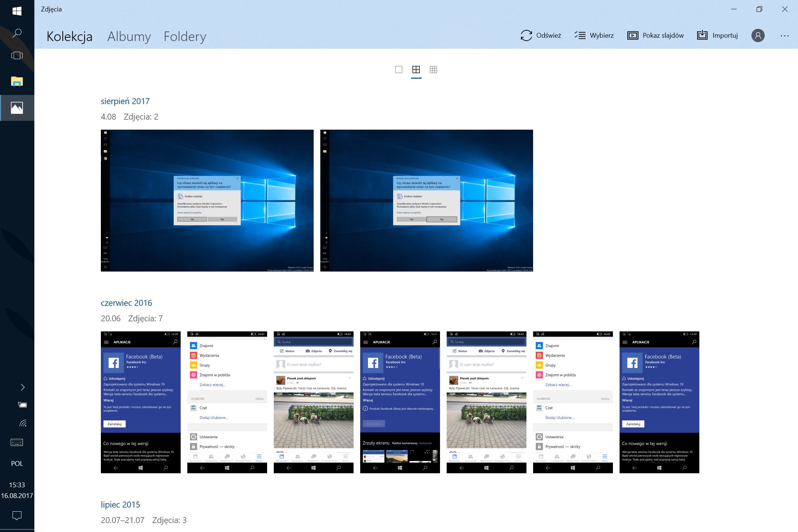The width and height of the screenshot is (798, 532).
Task: Click the Wybierz select icon
Action: (x=580, y=35)
